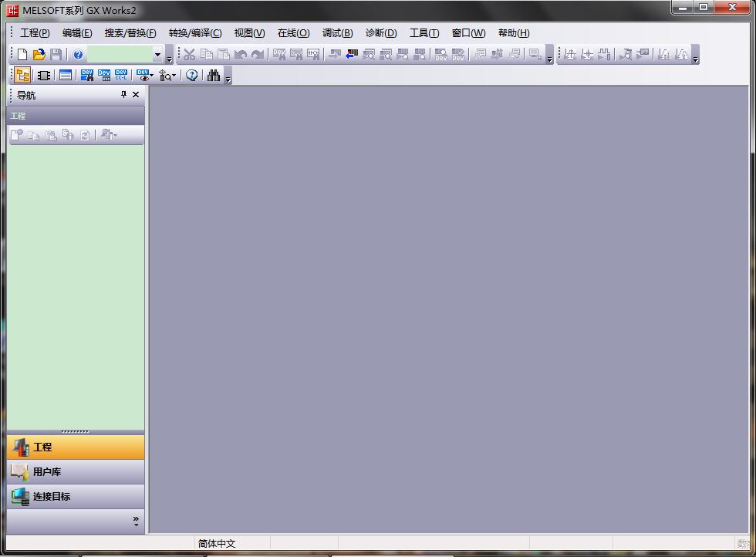Open the 诊断(D) menu
The height and width of the screenshot is (557, 756).
pyautogui.click(x=380, y=33)
